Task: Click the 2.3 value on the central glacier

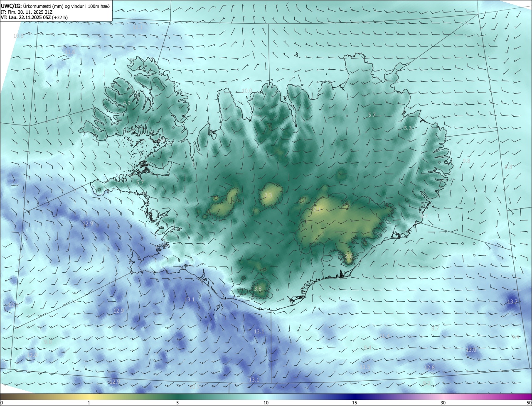Action: pyautogui.click(x=268, y=196)
